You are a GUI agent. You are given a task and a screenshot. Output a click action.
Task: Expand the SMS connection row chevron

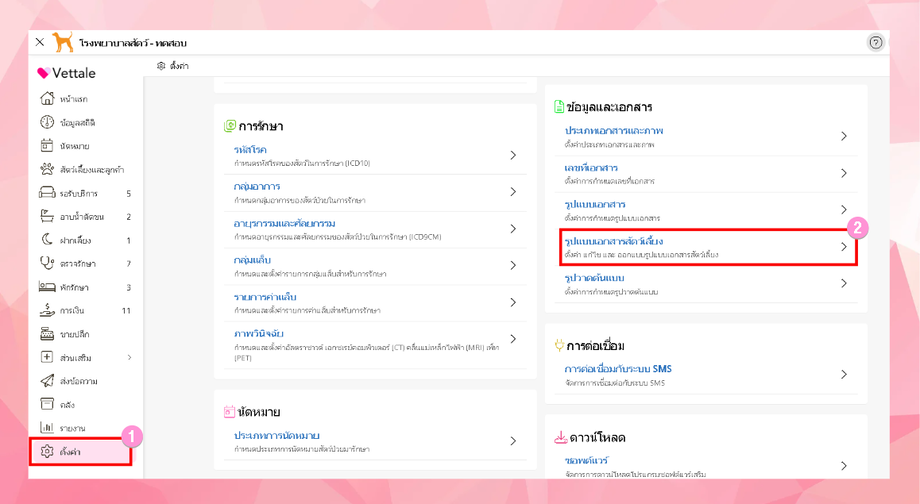click(x=844, y=374)
